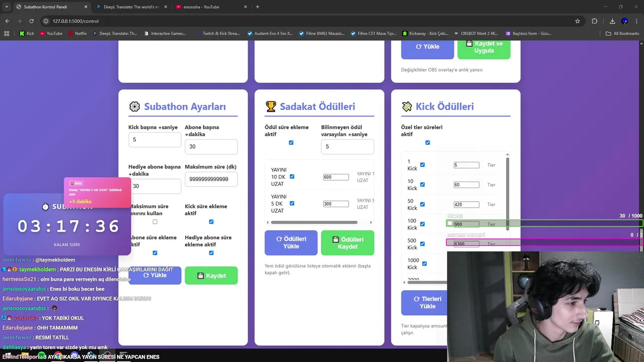
Task: Reload the control panel page
Action: [x=31, y=21]
